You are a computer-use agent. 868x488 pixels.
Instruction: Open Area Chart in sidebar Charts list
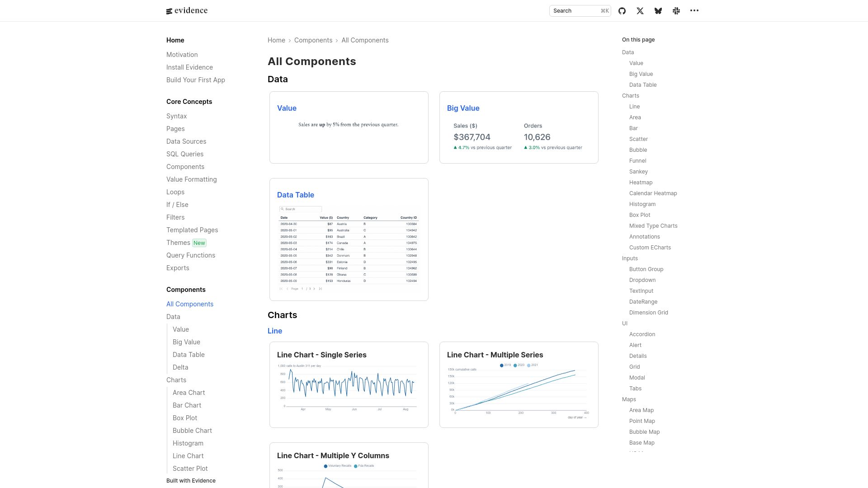click(189, 393)
